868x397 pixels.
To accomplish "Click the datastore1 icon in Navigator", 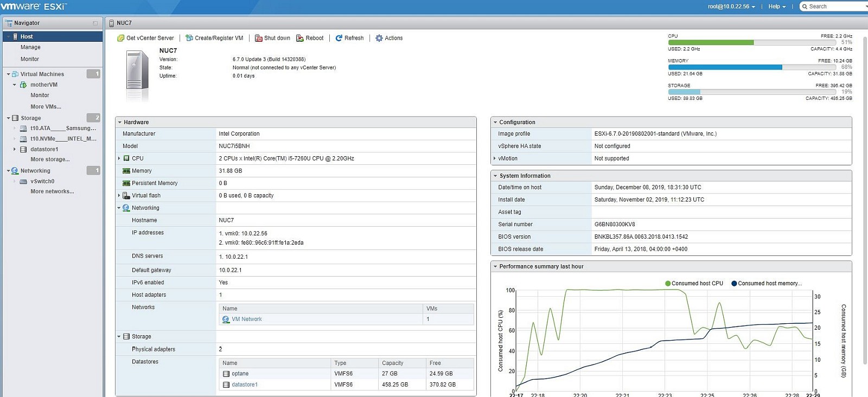I will click(23, 149).
